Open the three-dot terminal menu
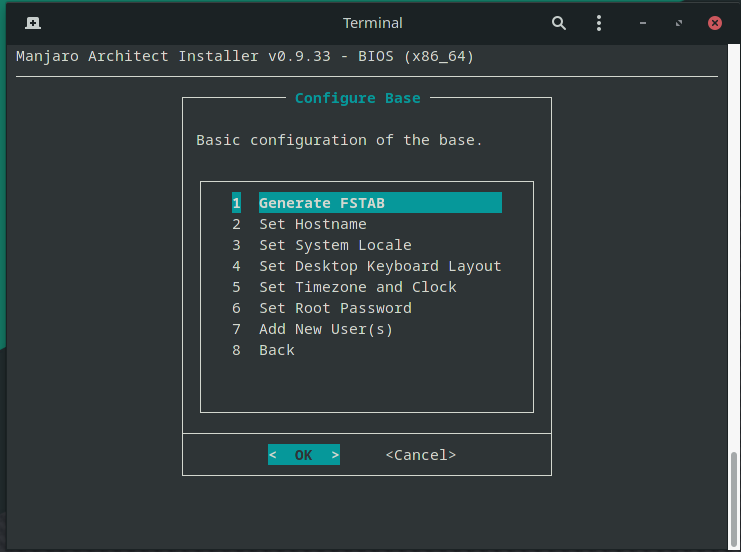Image resolution: width=741 pixels, height=552 pixels. click(x=599, y=22)
